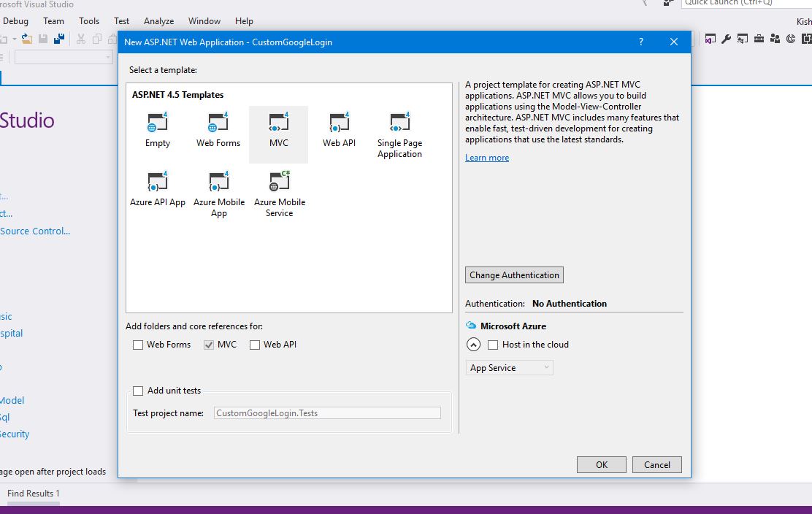Click the Save toolbar icon

click(44, 39)
